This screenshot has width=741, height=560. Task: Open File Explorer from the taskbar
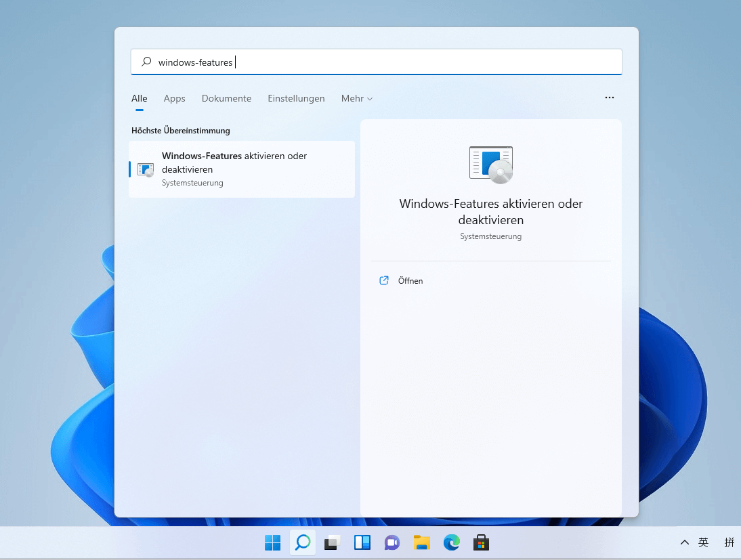pos(421,542)
